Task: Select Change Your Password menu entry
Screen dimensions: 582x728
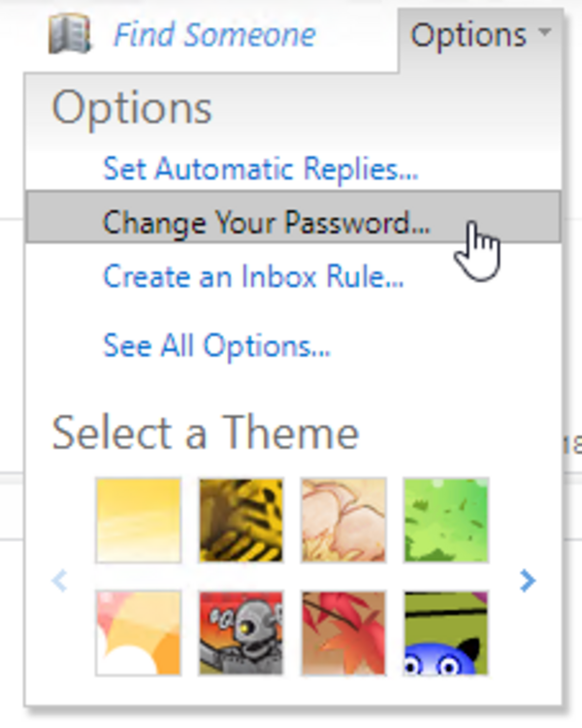Action: point(293,216)
